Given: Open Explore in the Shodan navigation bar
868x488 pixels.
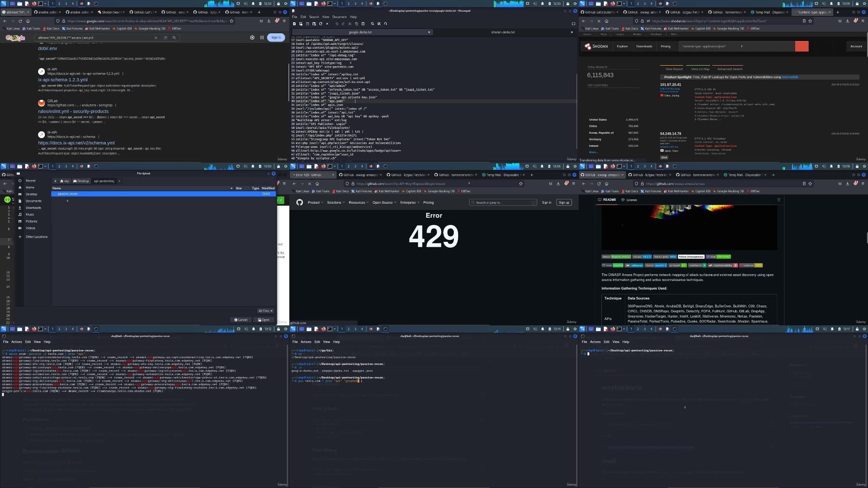Looking at the screenshot, I should point(622,46).
